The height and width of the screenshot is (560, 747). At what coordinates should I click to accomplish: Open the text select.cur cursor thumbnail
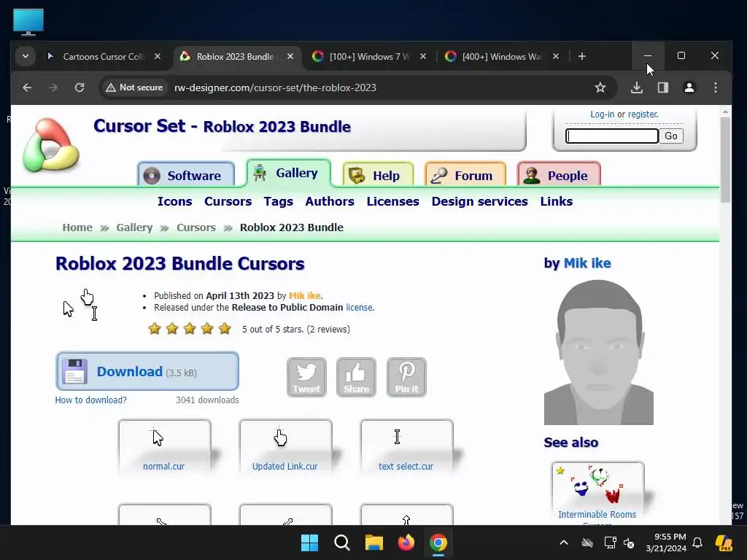coord(406,447)
